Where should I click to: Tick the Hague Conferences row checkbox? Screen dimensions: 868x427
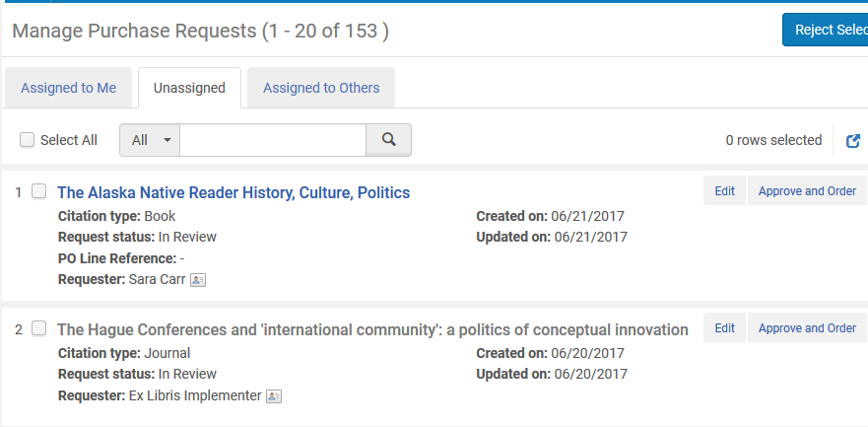click(39, 327)
